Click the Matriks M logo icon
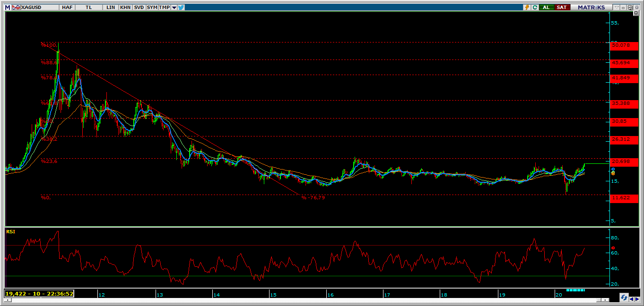 click(8, 8)
